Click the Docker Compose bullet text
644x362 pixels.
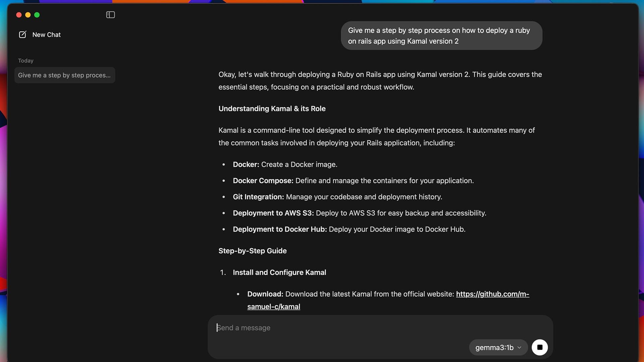(x=353, y=181)
